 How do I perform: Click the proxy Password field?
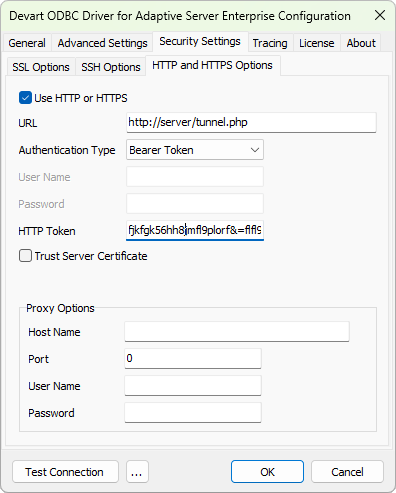tap(193, 413)
